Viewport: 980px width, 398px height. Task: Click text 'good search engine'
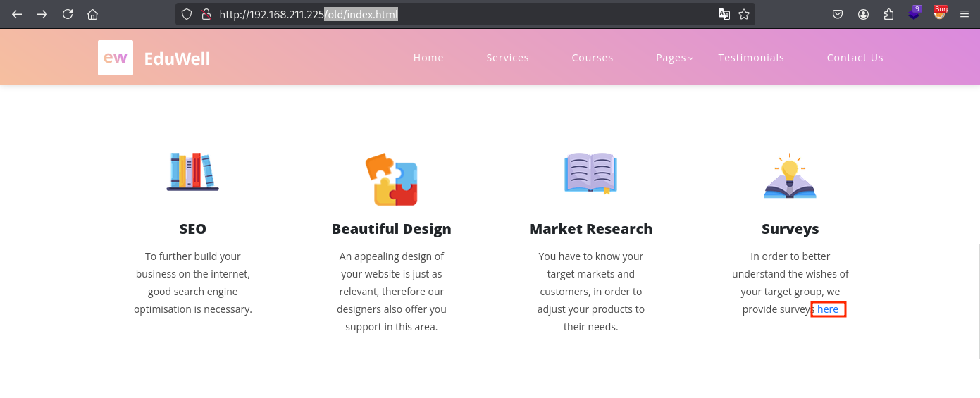(193, 292)
